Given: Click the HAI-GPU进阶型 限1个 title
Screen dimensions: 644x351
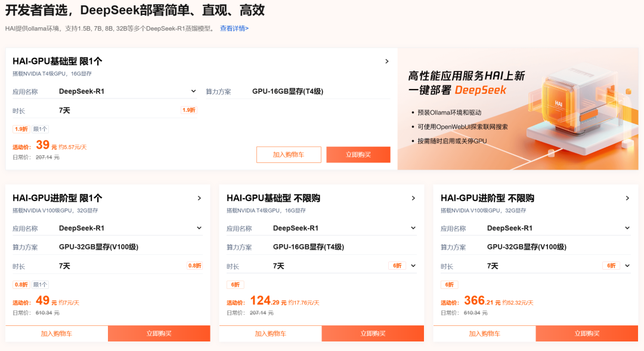Looking at the screenshot, I should [57, 198].
